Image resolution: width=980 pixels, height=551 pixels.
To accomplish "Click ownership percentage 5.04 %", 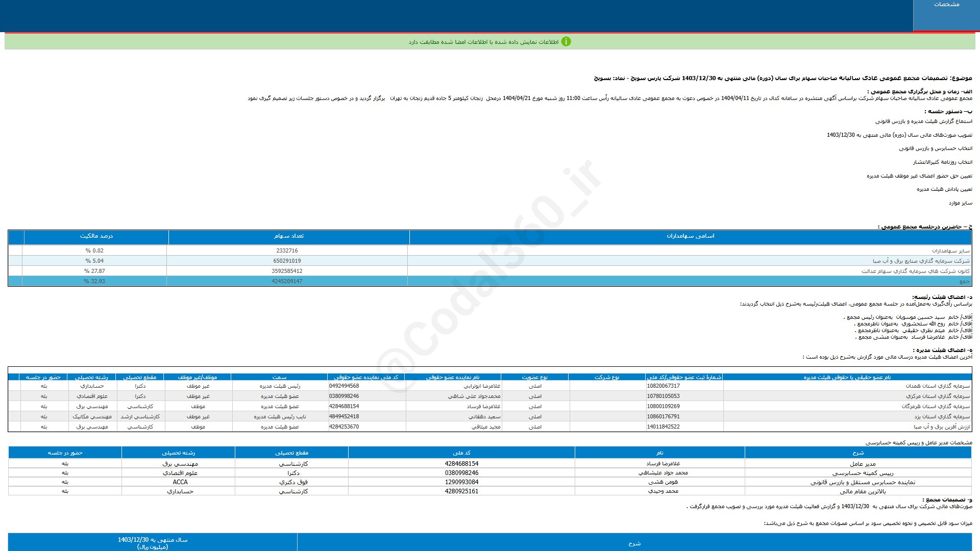I will [x=94, y=261].
